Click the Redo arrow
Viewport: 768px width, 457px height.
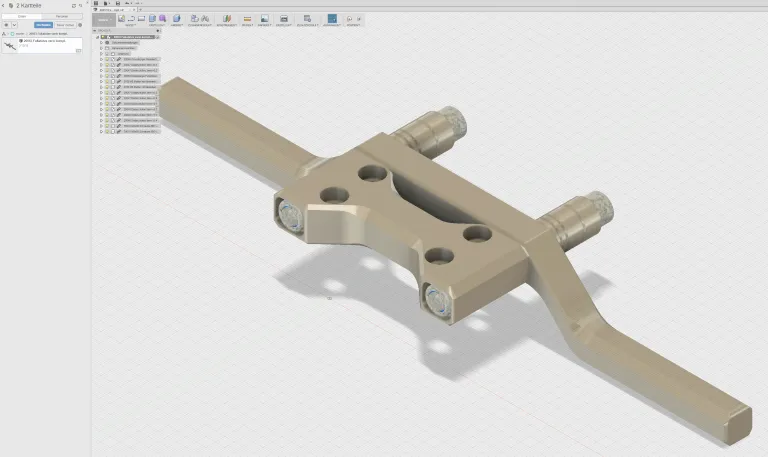pos(137,3)
